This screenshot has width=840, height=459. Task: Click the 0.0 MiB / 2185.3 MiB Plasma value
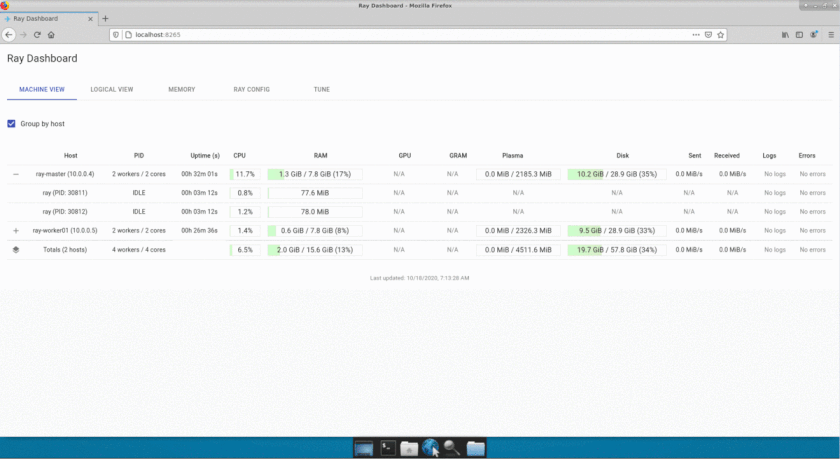[x=518, y=174]
